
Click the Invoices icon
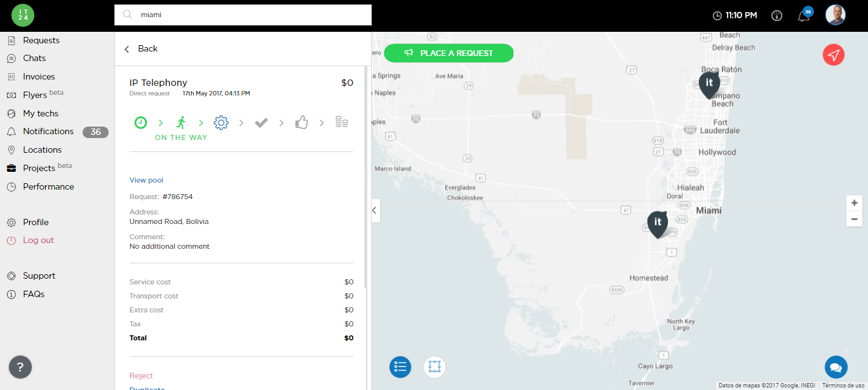pos(11,76)
